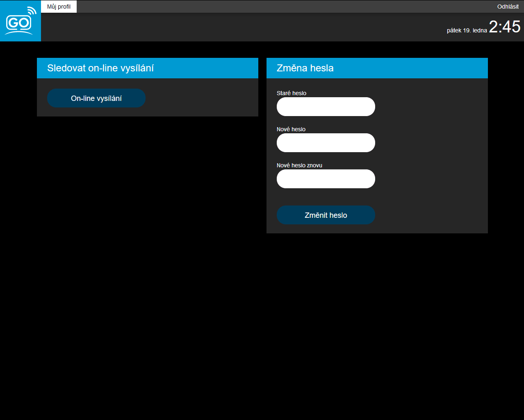The image size is (524, 420).
Task: Click the wifi signal waves on the logo
Action: click(32, 11)
